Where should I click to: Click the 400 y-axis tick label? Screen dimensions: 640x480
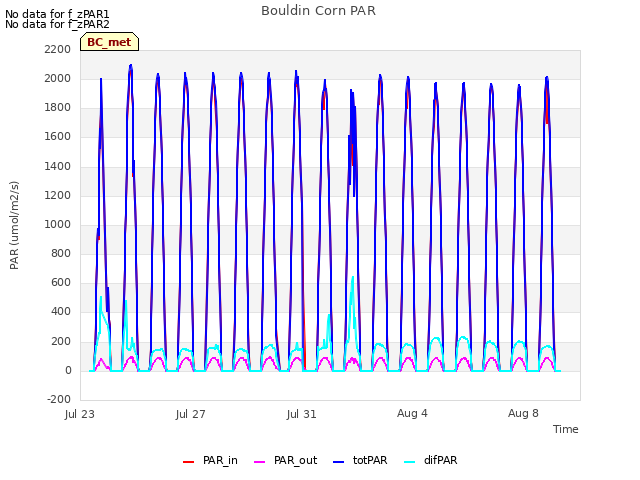pyautogui.click(x=61, y=312)
